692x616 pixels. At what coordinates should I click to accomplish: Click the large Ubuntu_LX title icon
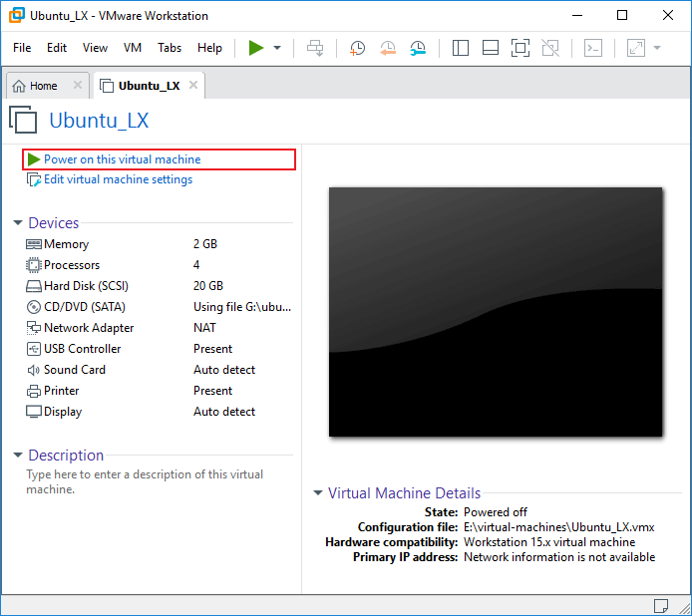pos(23,120)
